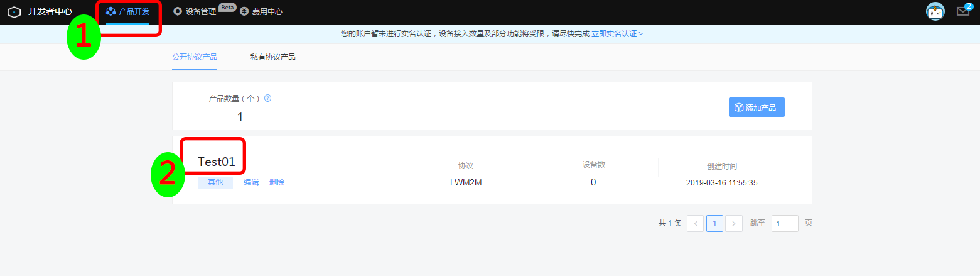The width and height of the screenshot is (980, 276).
Task: Click 编辑 link for Test01
Action: [251, 182]
